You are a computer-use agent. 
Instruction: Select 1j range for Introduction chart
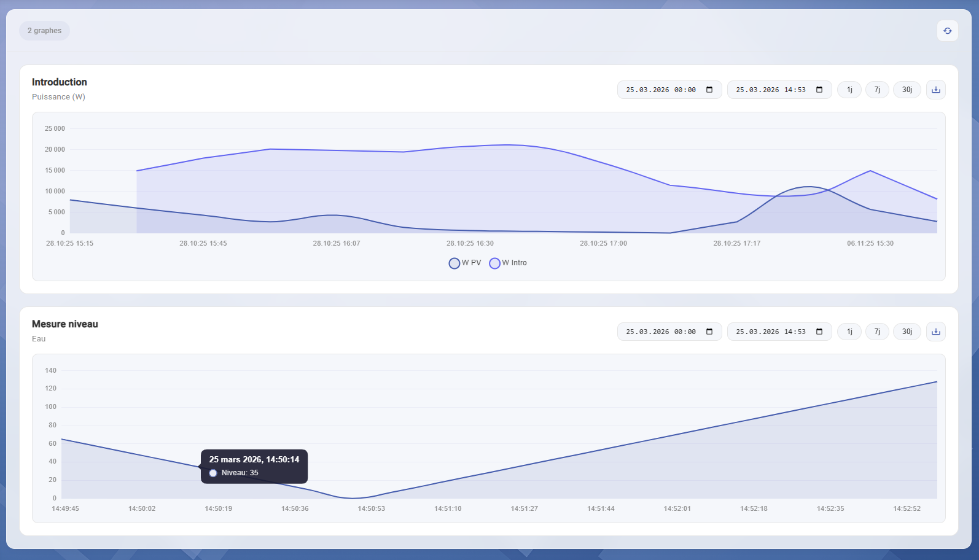point(849,90)
